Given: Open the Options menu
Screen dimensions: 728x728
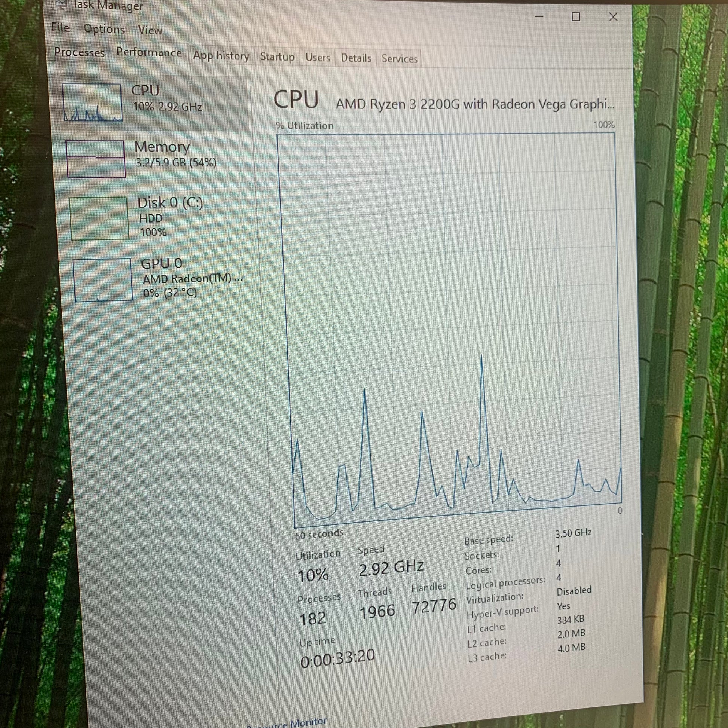Looking at the screenshot, I should [104, 29].
